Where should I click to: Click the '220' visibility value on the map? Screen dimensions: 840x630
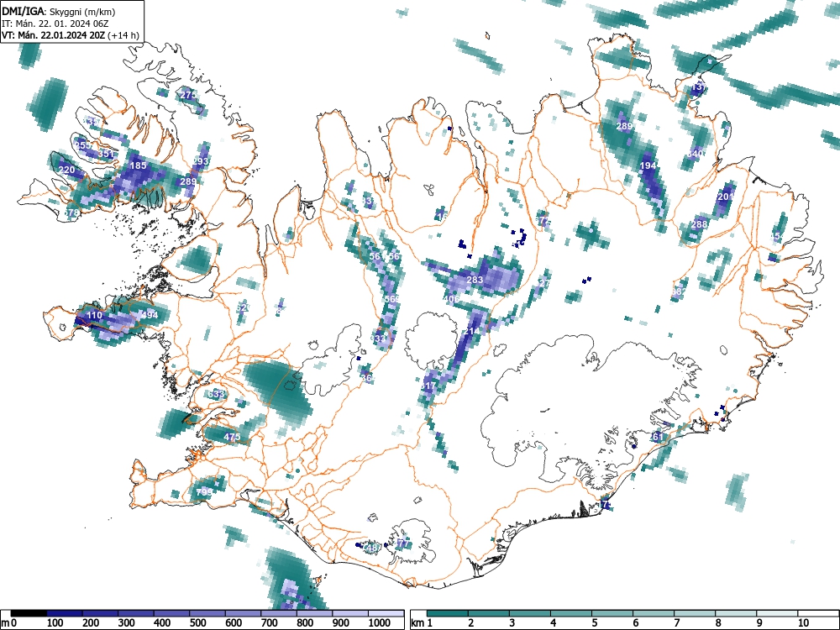[66, 171]
